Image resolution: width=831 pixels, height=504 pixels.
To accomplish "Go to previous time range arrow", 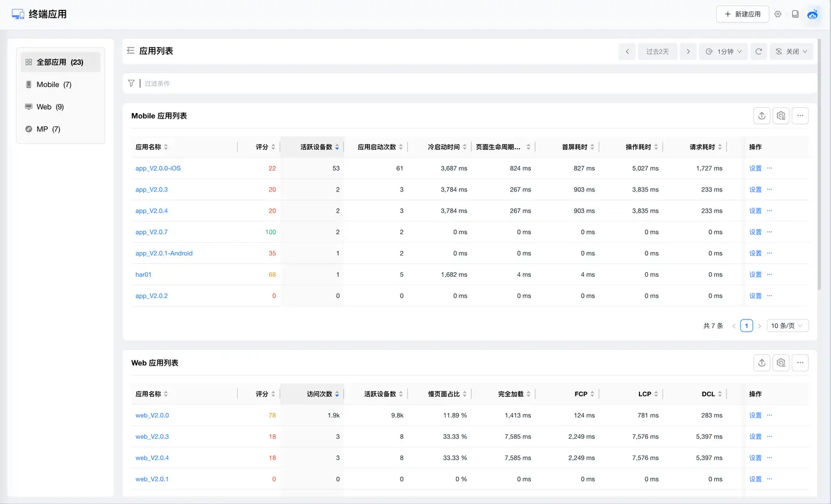I will click(x=627, y=51).
